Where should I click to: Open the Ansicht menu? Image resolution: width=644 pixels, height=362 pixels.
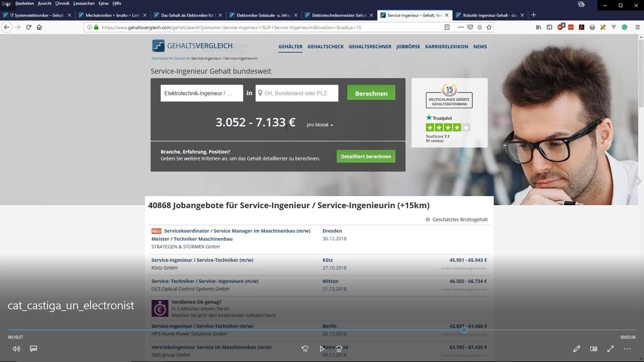(44, 4)
